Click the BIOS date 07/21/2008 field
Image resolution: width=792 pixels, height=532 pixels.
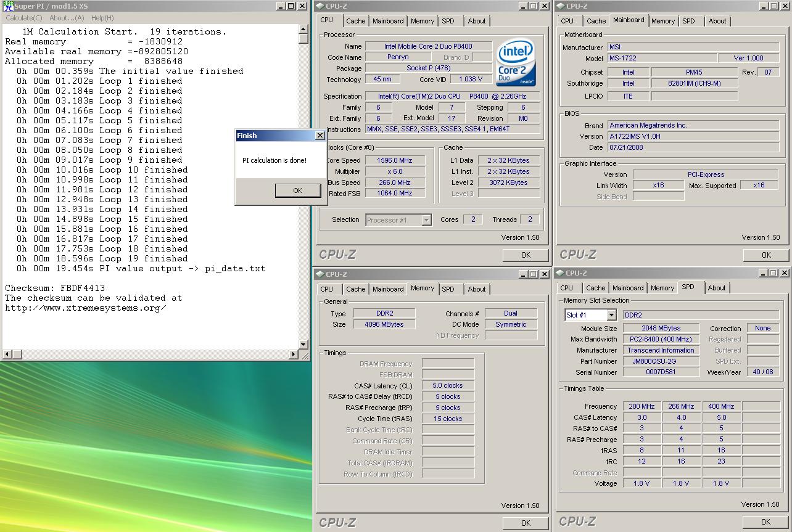(x=693, y=147)
